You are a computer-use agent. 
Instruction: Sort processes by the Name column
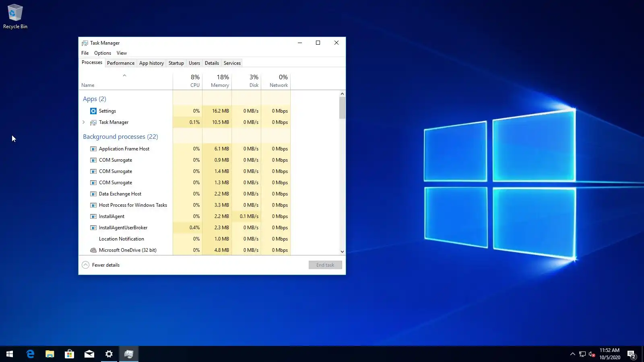(x=126, y=81)
